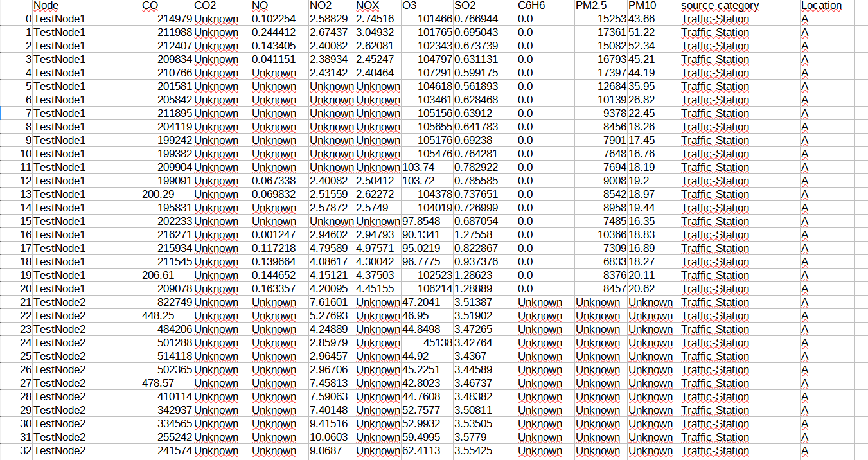The width and height of the screenshot is (868, 460).
Task: Click NOX cell 4.97571
Action: [x=378, y=249]
